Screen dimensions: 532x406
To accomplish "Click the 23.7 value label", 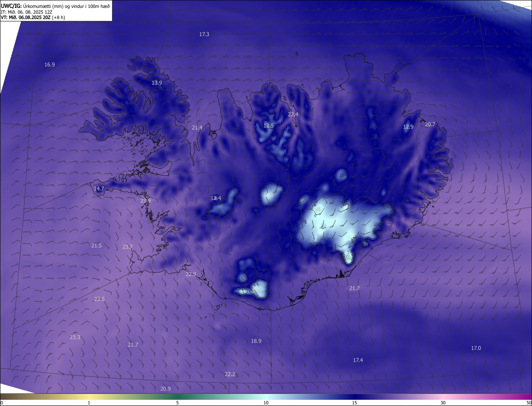I will (x=128, y=247).
